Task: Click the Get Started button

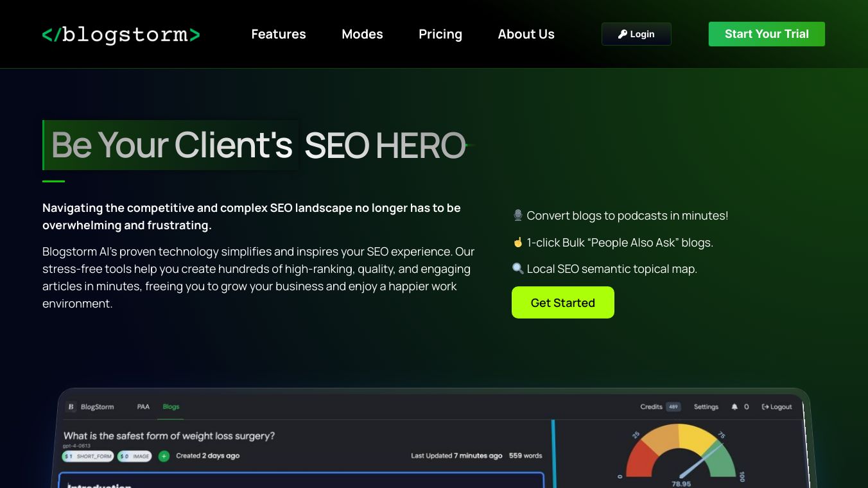Action: point(563,302)
